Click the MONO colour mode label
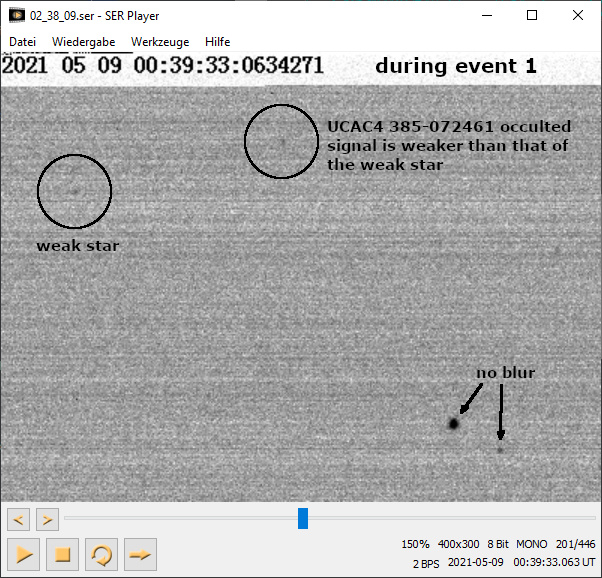This screenshot has width=602, height=578. pos(531,544)
